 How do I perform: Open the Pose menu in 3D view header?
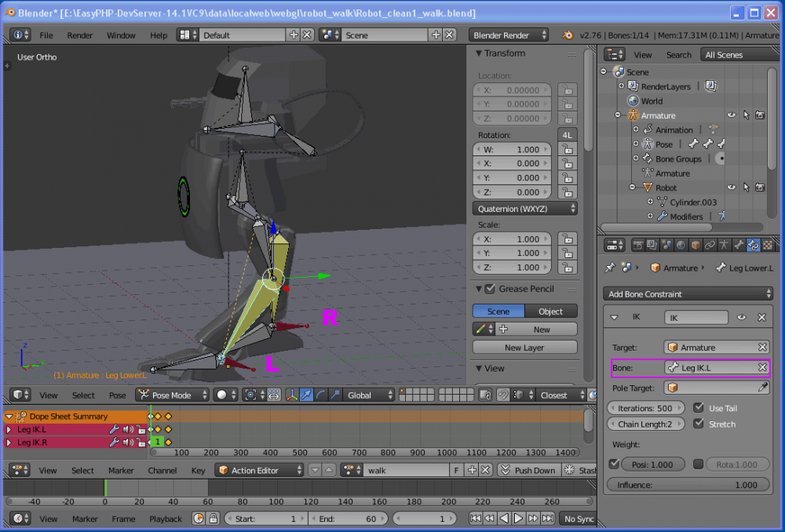click(117, 395)
